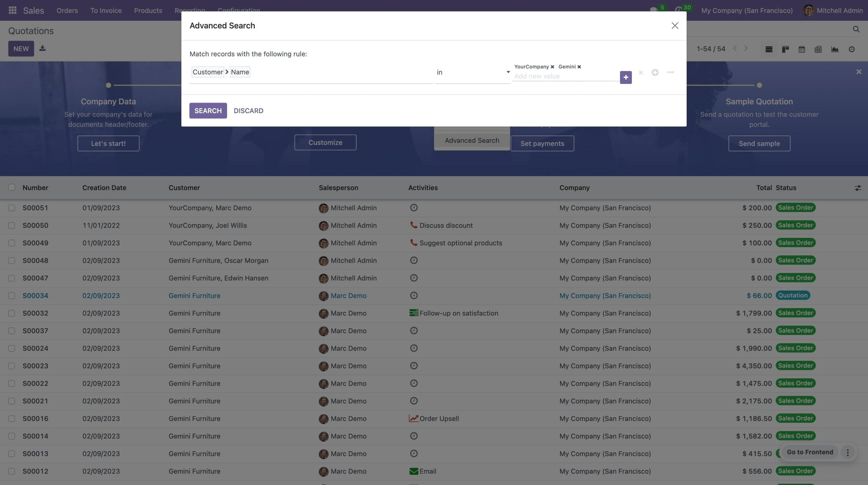Open the Graph view
The image size is (868, 485).
(835, 49)
